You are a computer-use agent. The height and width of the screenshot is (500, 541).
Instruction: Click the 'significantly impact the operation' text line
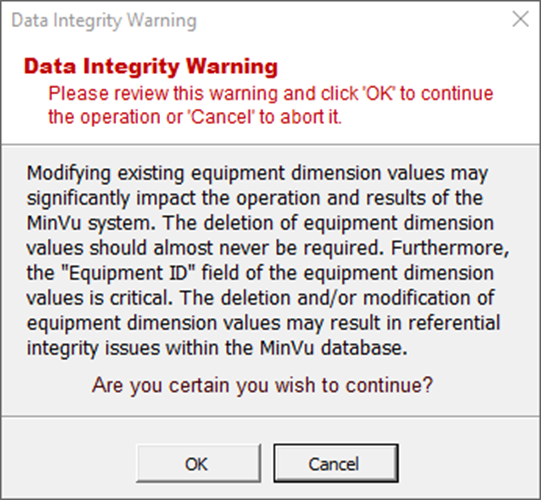point(255,199)
